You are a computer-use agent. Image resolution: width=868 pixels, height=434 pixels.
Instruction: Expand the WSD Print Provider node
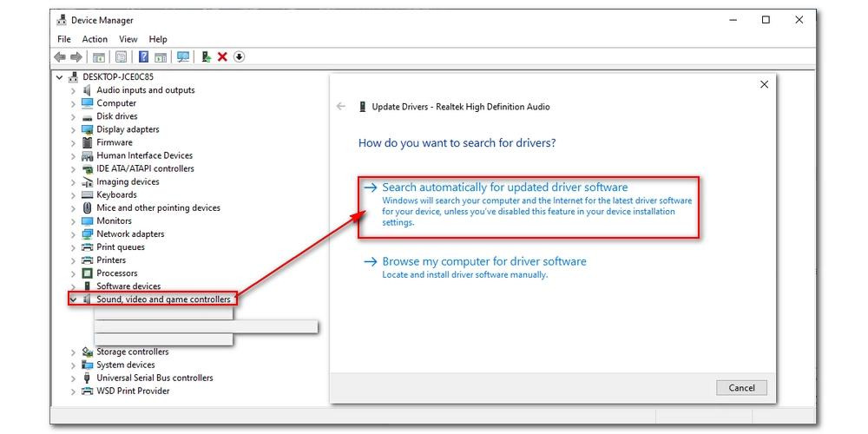coord(73,391)
